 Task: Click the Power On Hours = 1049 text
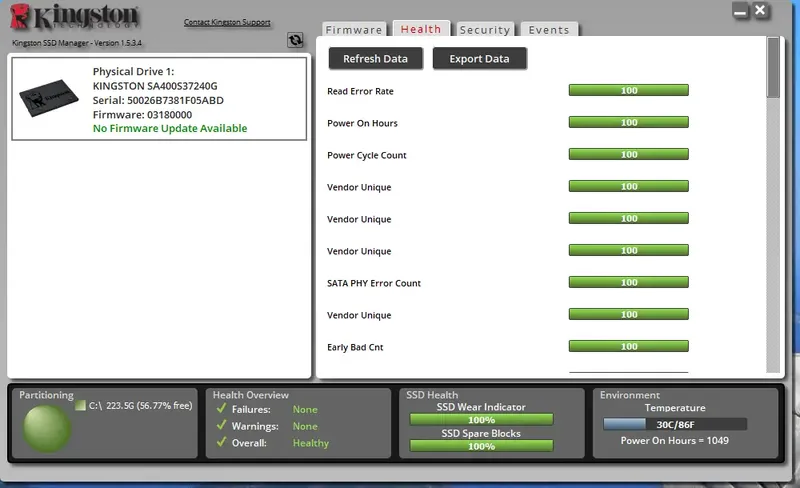674,441
